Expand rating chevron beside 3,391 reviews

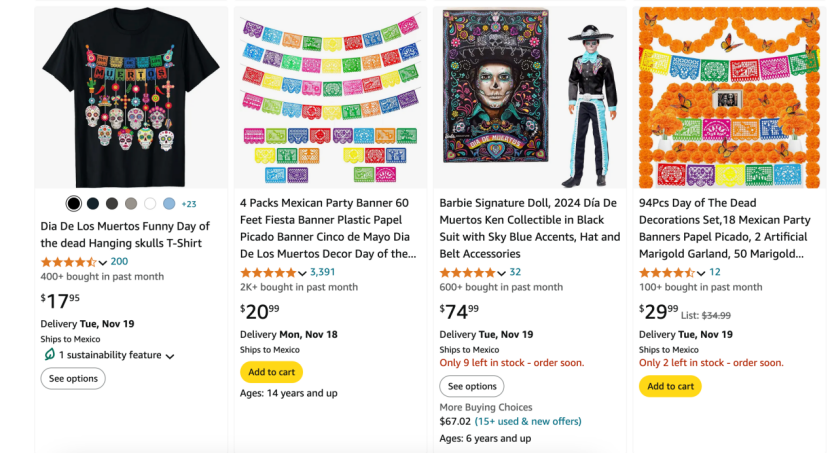pos(302,273)
